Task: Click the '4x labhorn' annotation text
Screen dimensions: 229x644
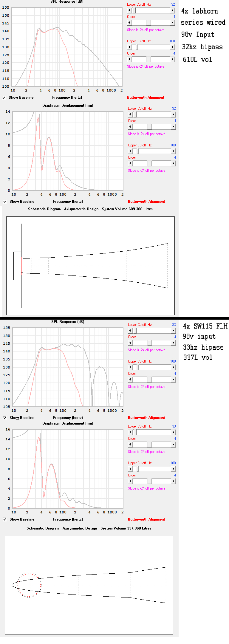Action: [x=199, y=11]
